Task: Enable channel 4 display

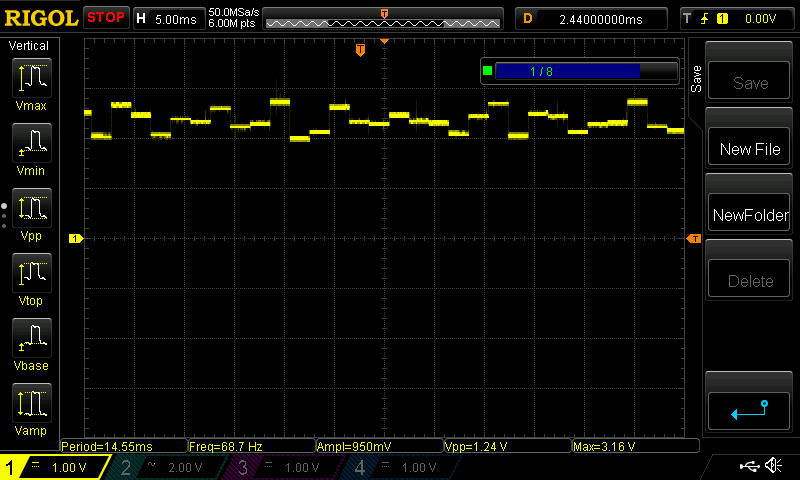Action: pyautogui.click(x=402, y=467)
